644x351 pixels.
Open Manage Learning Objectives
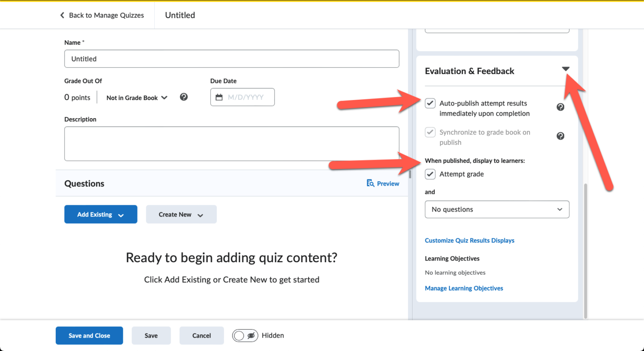[x=464, y=288]
